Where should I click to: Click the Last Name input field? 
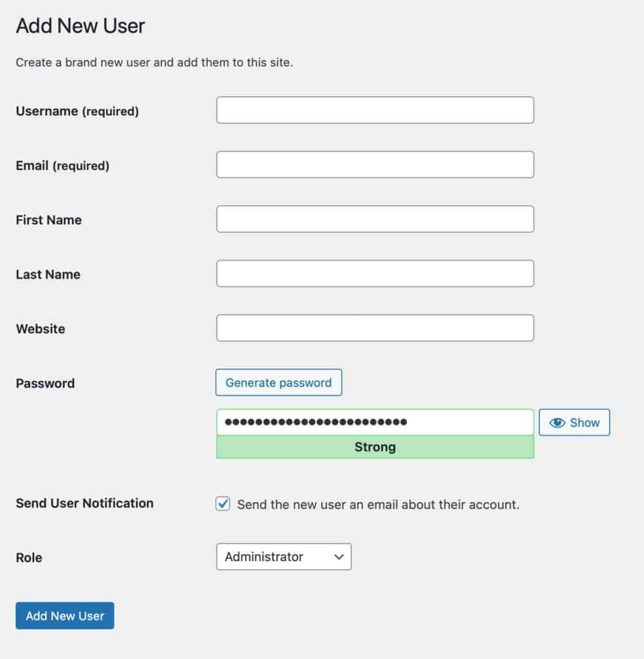[x=375, y=273]
